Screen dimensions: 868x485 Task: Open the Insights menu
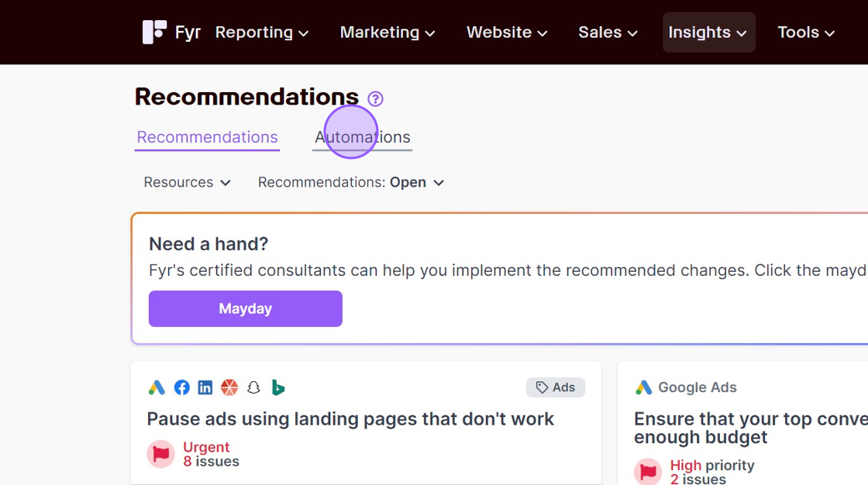click(708, 33)
